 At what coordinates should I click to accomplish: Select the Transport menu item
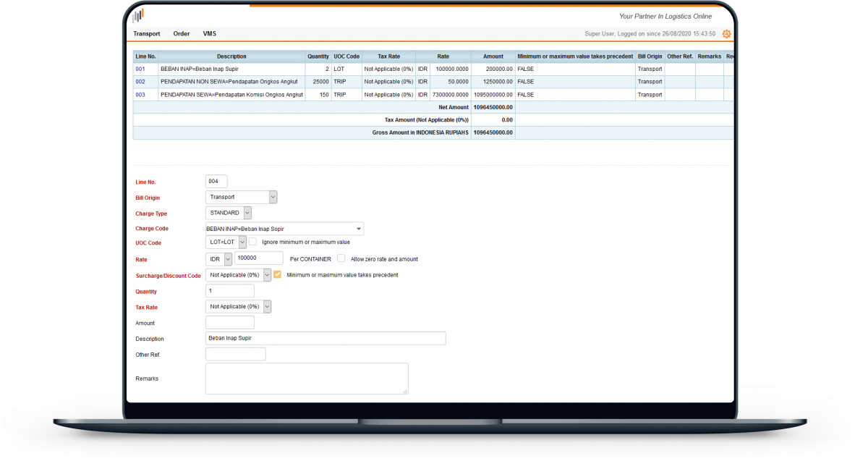tap(147, 33)
